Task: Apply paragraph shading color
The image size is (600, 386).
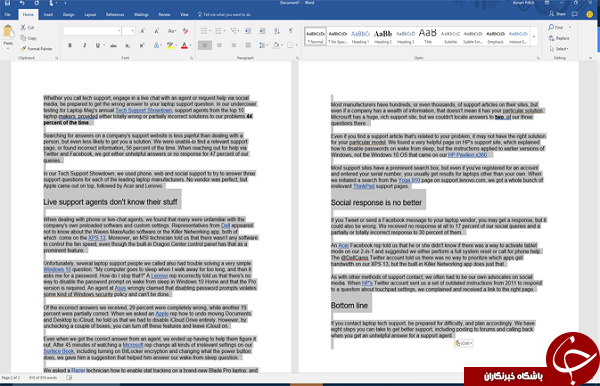Action: point(276,46)
